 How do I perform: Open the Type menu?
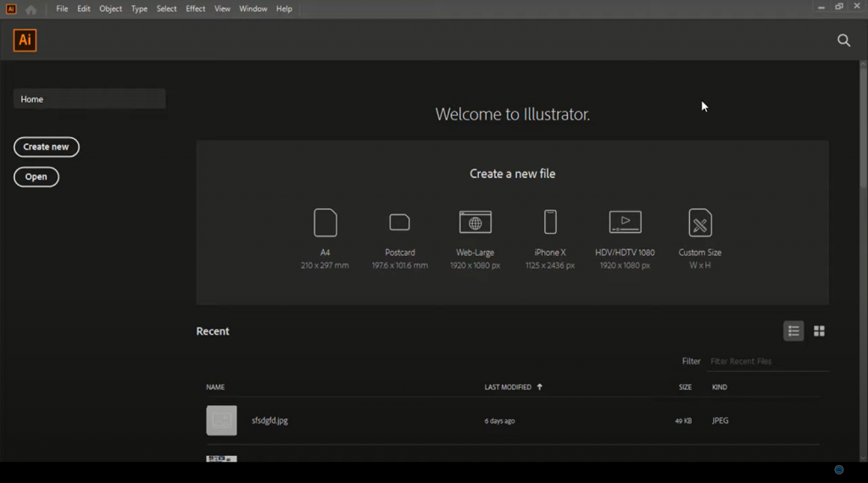140,8
